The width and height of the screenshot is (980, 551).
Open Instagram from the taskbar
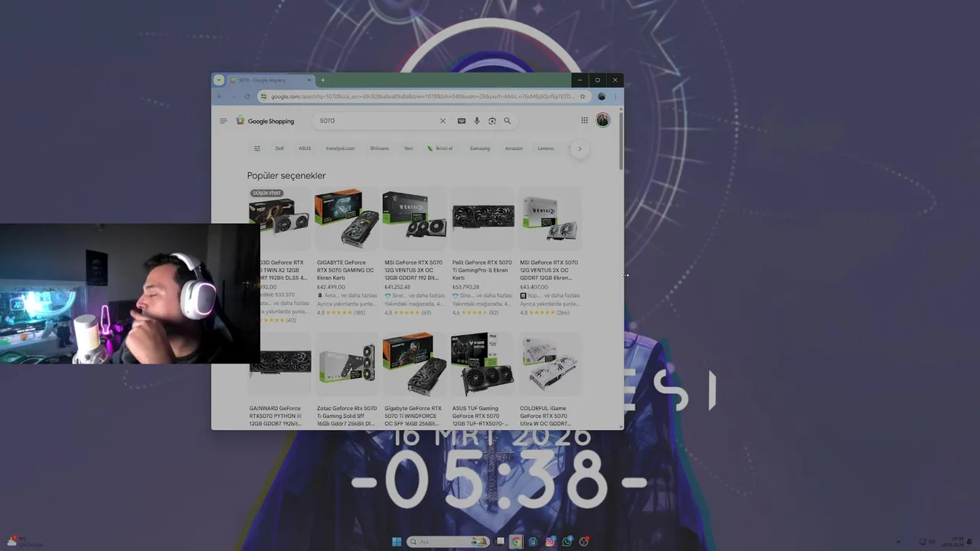click(x=550, y=542)
